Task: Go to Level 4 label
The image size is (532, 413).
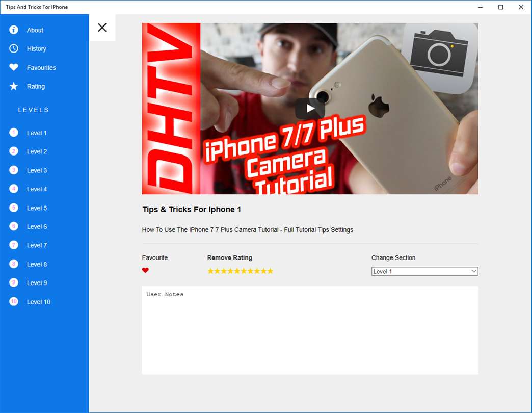Action: coord(37,189)
